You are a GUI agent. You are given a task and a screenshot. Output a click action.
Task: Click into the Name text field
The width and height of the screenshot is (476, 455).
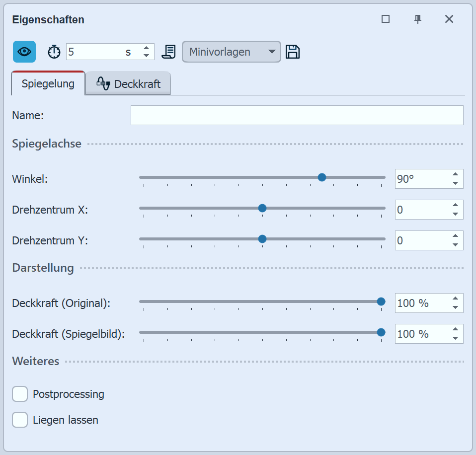click(297, 115)
